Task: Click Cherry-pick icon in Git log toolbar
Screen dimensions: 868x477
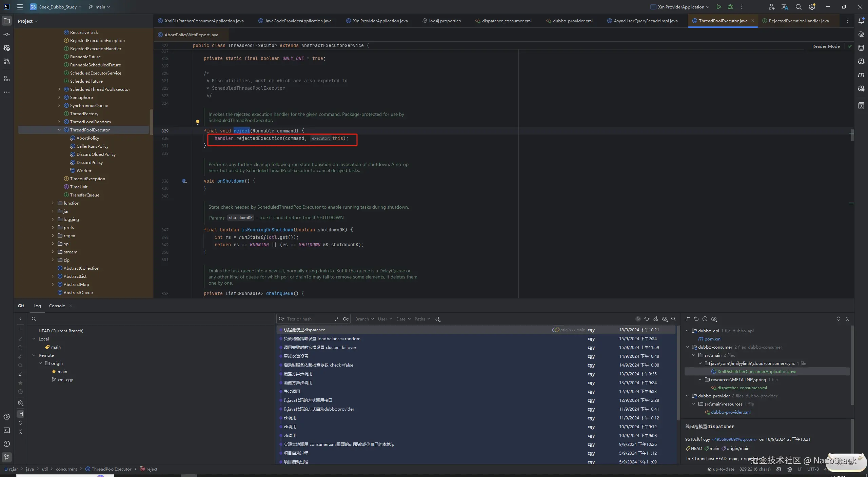Action: [656, 319]
